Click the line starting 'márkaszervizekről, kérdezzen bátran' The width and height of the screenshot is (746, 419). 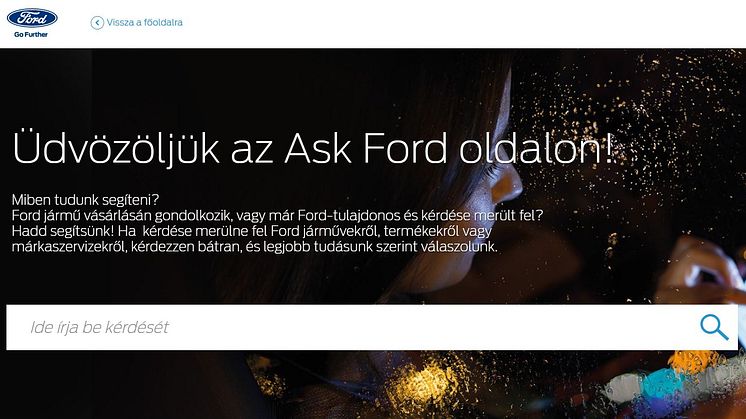(x=255, y=247)
